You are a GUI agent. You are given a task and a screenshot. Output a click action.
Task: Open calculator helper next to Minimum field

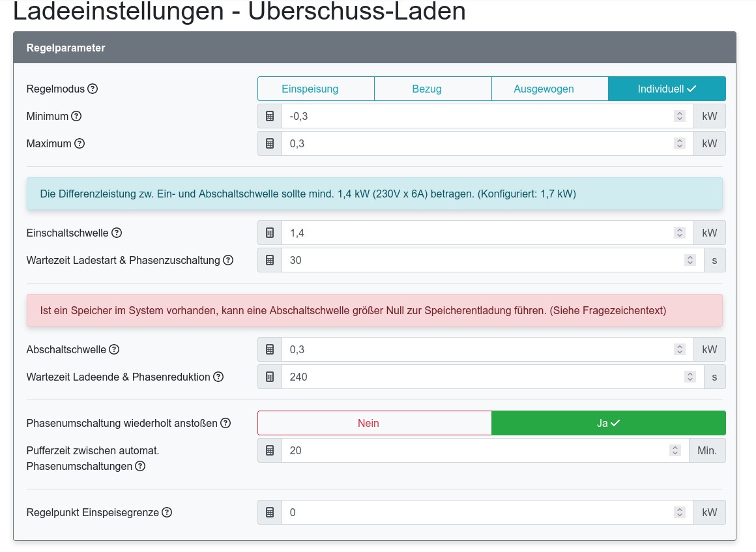point(269,116)
